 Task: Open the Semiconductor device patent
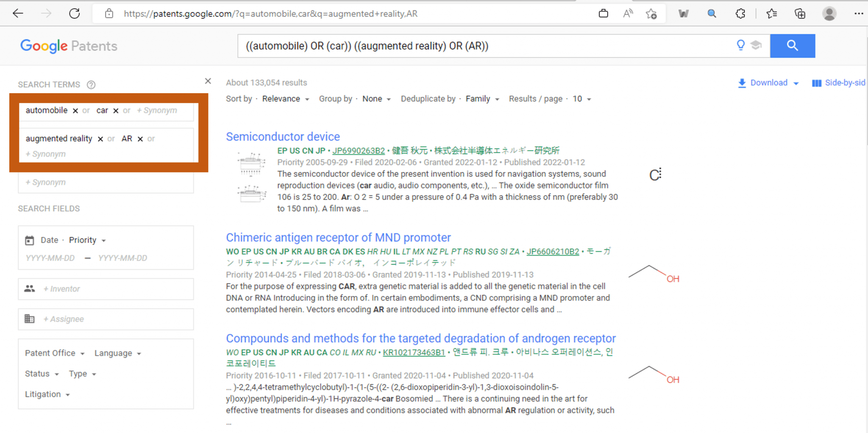(283, 136)
